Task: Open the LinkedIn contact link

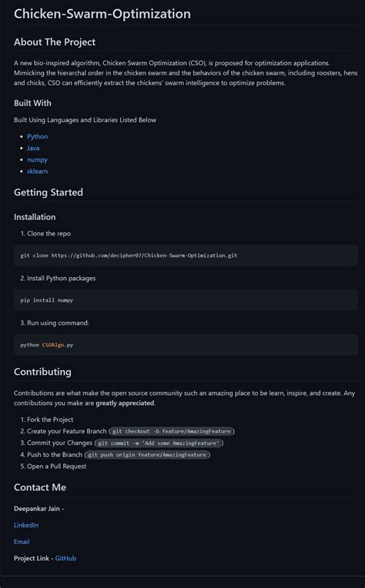Action: 26,525
